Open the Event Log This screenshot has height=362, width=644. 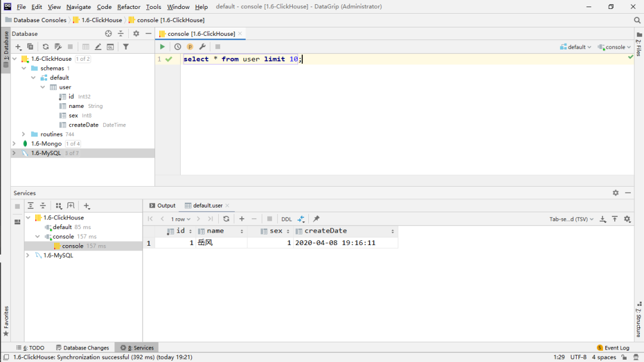pyautogui.click(x=613, y=348)
